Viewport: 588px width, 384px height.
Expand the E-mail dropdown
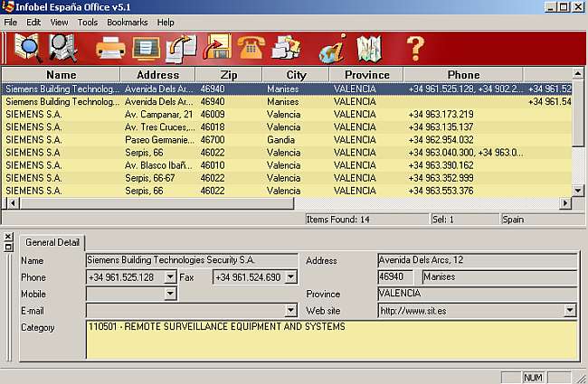coord(290,310)
